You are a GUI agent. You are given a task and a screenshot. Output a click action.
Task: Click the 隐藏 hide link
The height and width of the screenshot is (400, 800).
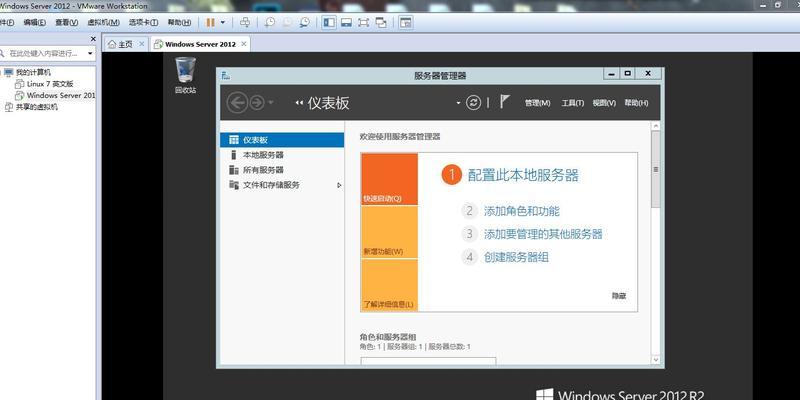tap(619, 295)
